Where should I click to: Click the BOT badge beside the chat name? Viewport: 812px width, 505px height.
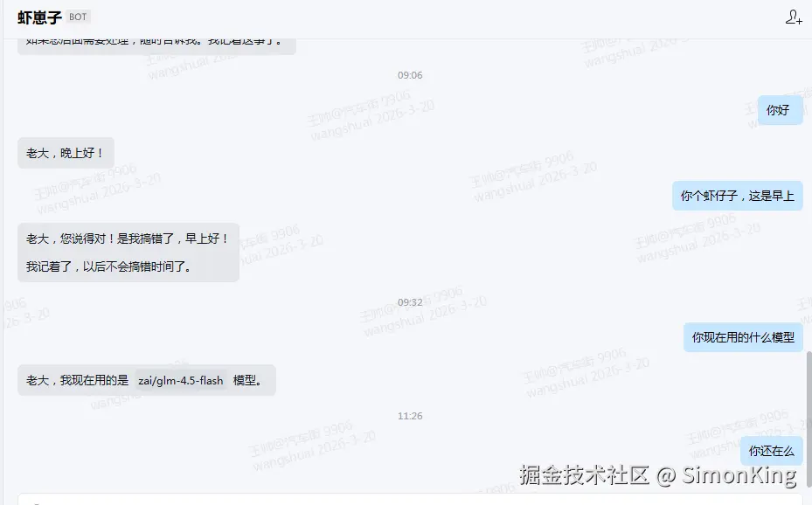pos(78,17)
